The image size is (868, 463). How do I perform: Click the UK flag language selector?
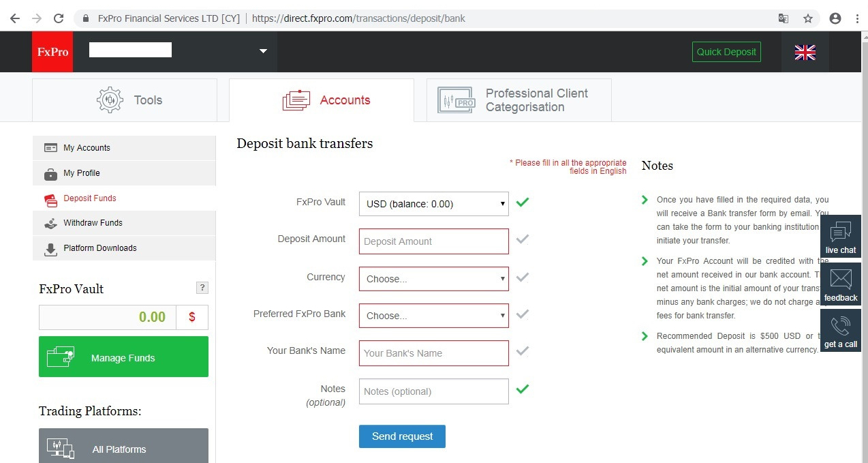coord(805,53)
